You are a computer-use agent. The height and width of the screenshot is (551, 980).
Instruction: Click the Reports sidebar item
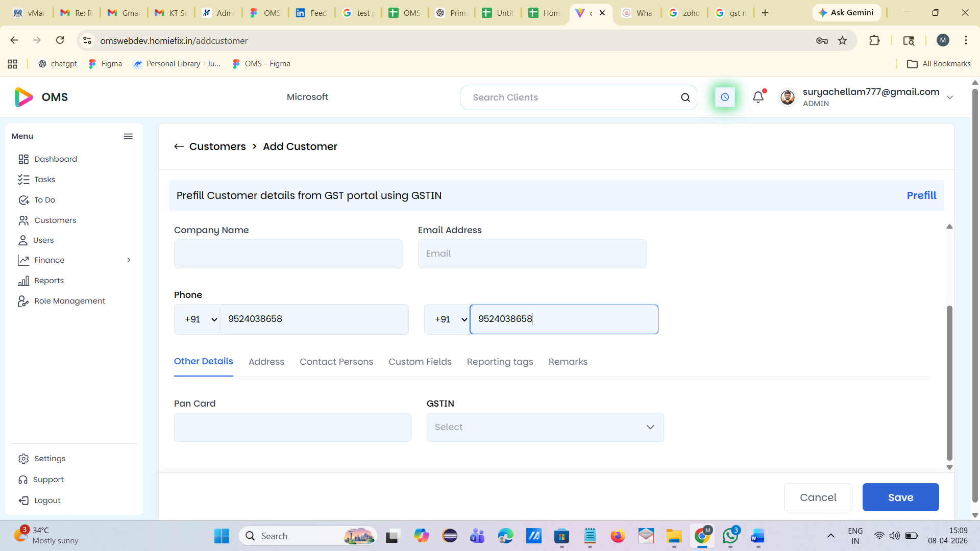click(49, 281)
